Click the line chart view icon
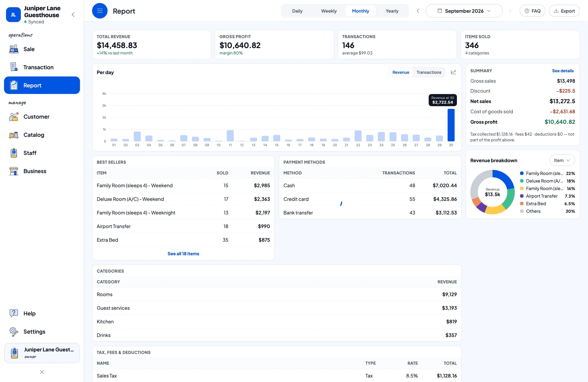 [x=453, y=72]
